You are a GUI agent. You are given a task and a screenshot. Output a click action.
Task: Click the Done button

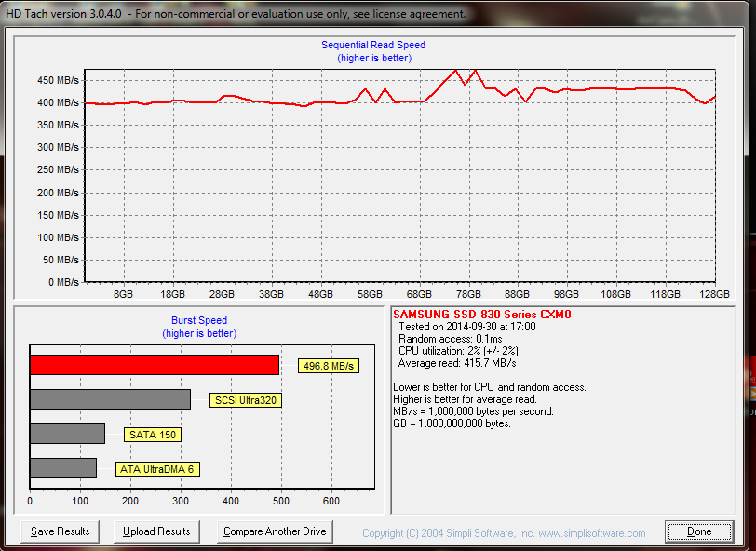(x=699, y=531)
